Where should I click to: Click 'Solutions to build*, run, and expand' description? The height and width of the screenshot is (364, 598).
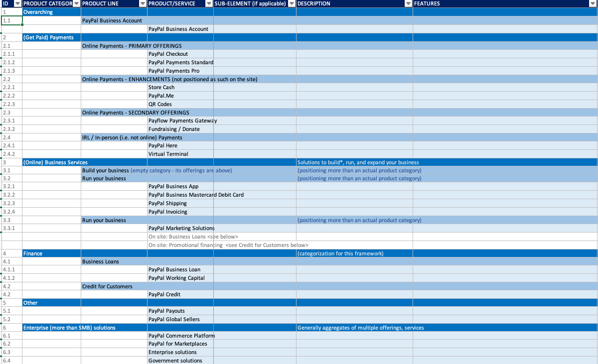(354, 162)
